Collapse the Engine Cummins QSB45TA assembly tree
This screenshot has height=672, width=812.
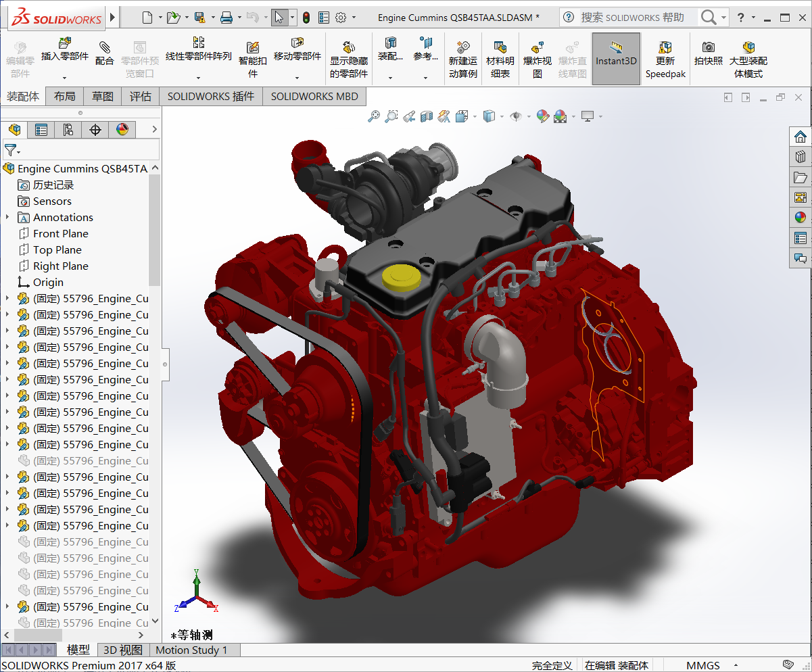pyautogui.click(x=154, y=168)
